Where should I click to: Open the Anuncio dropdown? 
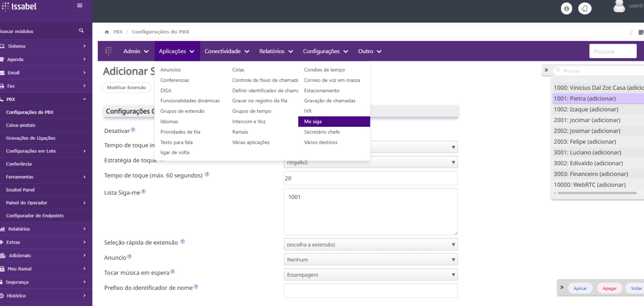pos(370,260)
